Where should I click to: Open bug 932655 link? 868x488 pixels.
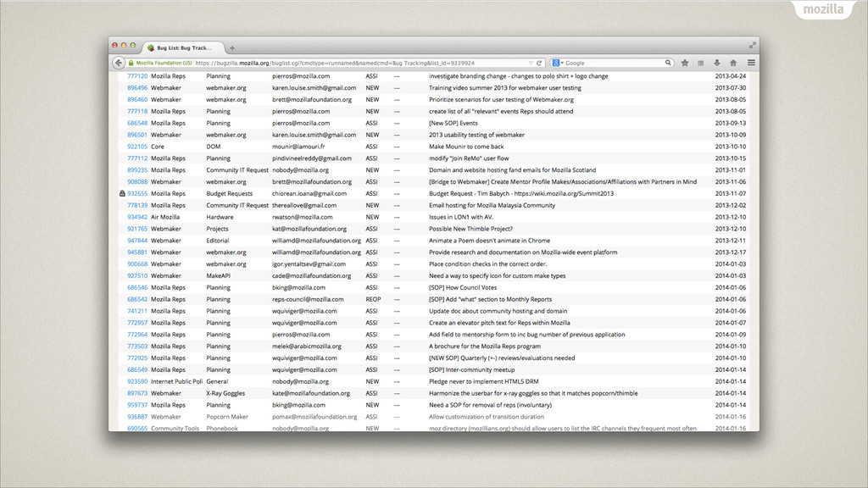pyautogui.click(x=137, y=194)
